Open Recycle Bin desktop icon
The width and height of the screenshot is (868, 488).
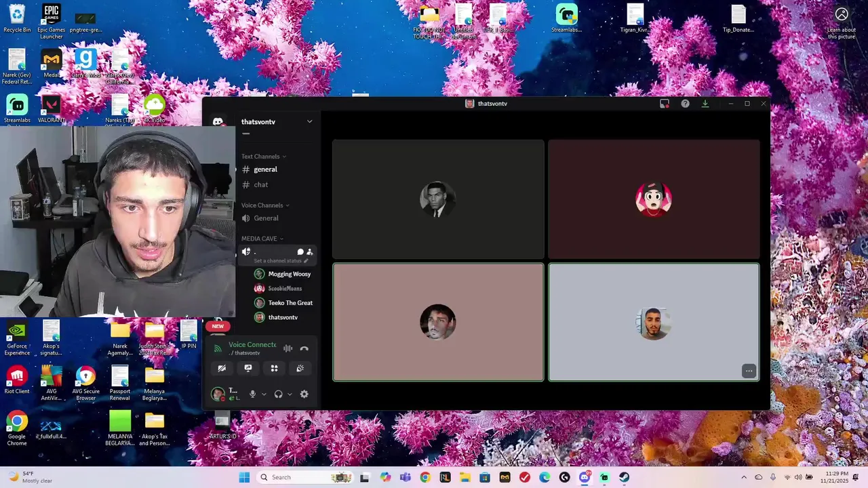(x=17, y=18)
